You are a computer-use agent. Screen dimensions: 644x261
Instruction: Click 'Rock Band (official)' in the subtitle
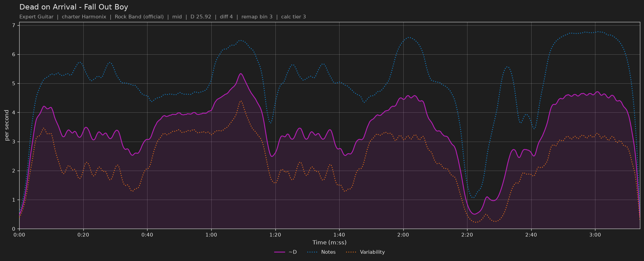[139, 17]
